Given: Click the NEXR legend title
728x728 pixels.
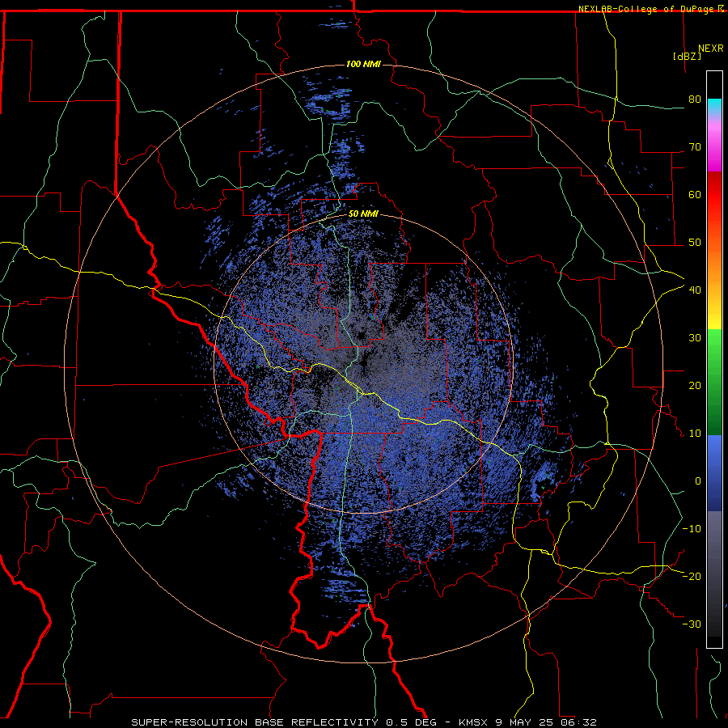Looking at the screenshot, I should [x=711, y=49].
